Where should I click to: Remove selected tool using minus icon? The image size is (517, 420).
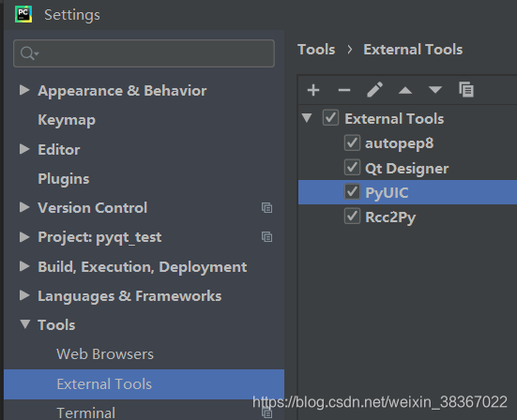[x=344, y=90]
